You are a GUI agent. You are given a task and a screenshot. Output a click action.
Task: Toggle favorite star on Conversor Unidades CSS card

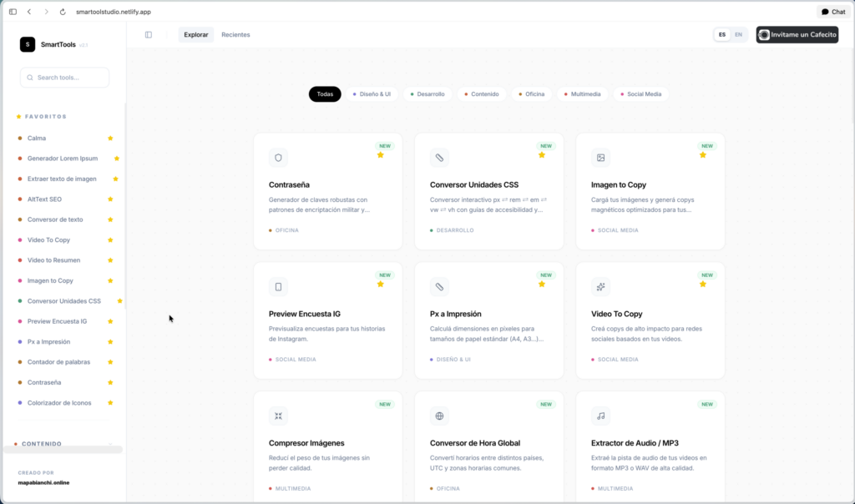click(x=541, y=155)
